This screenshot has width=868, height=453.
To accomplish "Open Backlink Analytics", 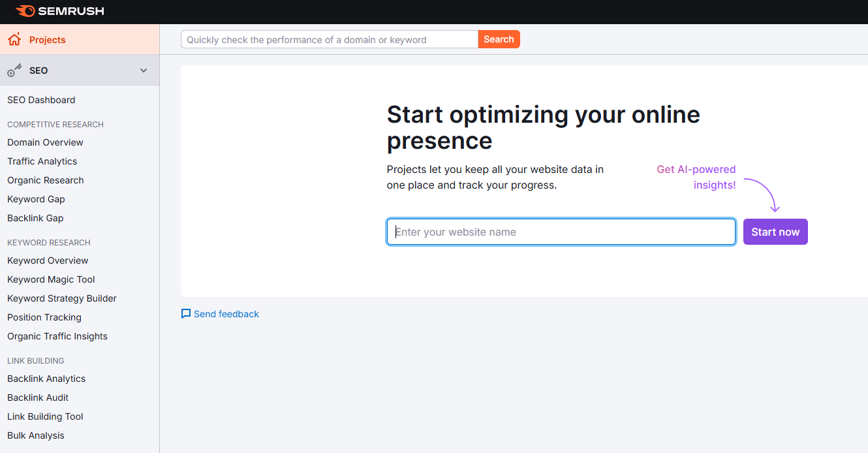I will (x=46, y=378).
